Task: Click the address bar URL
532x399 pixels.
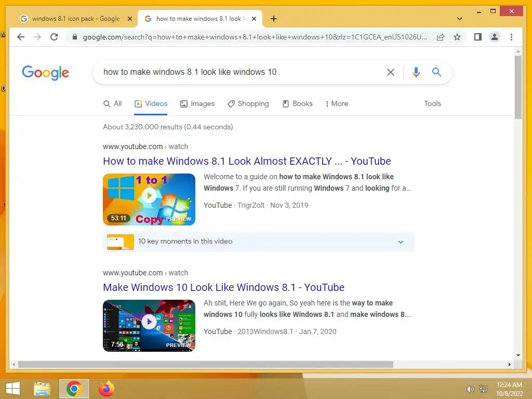Action: tap(255, 37)
